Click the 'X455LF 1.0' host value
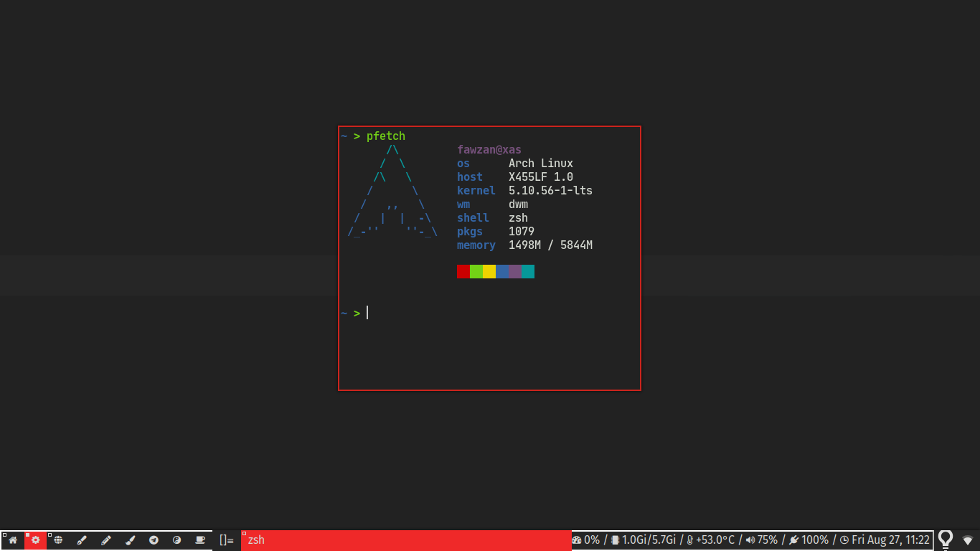This screenshot has height=551, width=980. [x=541, y=177]
